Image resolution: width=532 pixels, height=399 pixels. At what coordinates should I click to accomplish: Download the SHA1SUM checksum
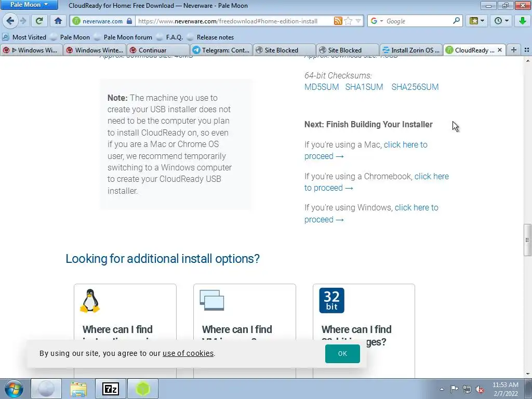[x=364, y=87]
